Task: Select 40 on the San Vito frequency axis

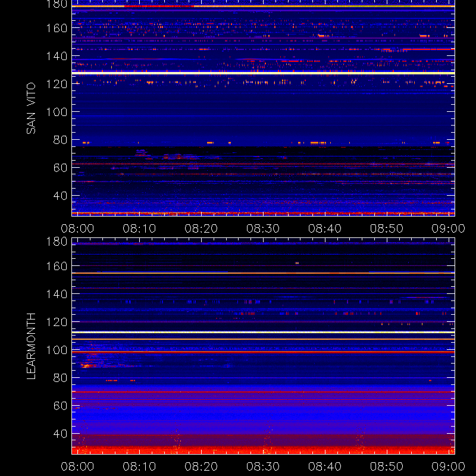Action: click(x=60, y=196)
